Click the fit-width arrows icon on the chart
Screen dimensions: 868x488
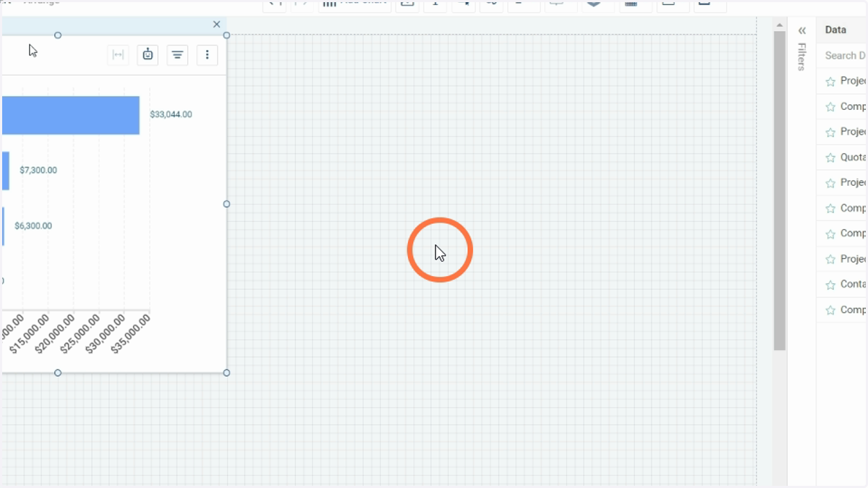click(118, 55)
